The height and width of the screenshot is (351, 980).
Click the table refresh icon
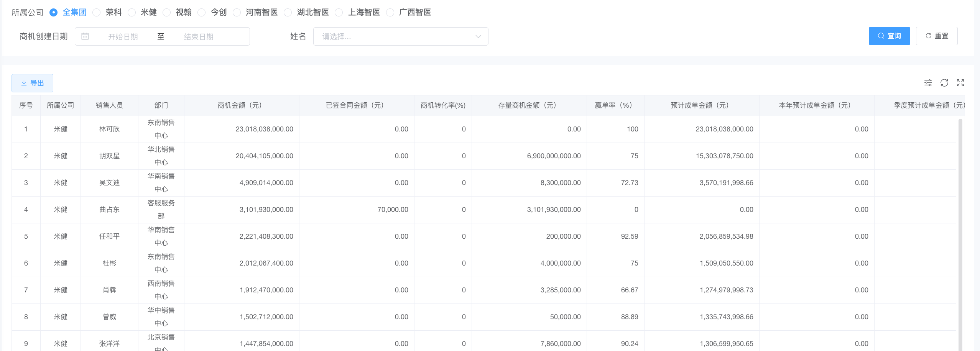point(944,83)
